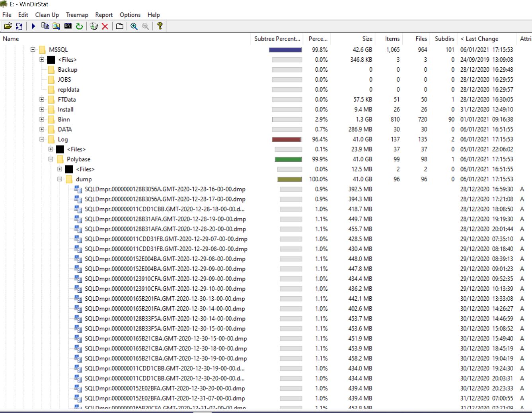Click the blue subtree bar of MSSQL

pos(285,50)
